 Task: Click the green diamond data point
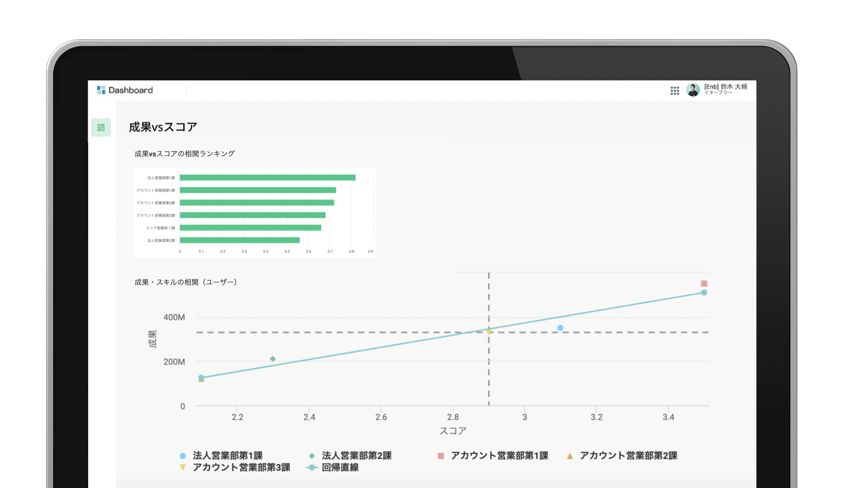pos(273,359)
